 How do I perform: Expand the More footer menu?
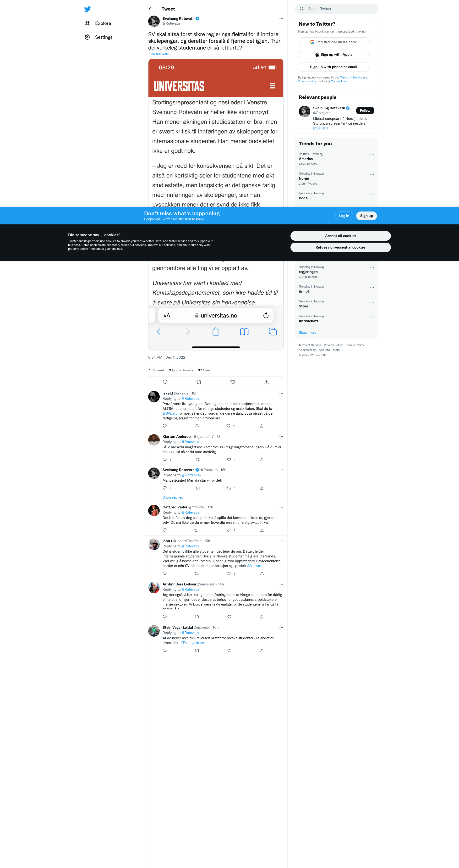point(338,350)
